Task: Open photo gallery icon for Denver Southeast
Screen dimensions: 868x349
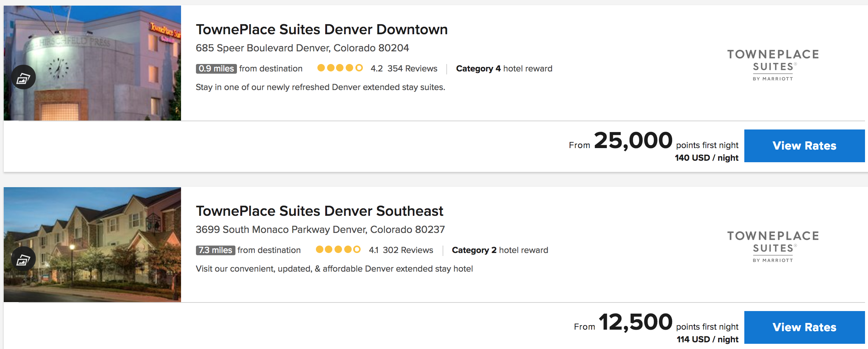Action: point(23,259)
